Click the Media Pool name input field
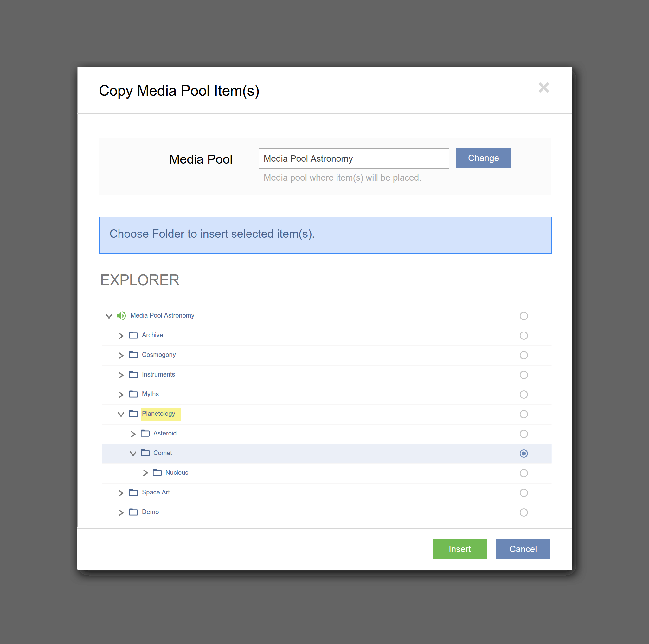The height and width of the screenshot is (644, 649). (353, 158)
